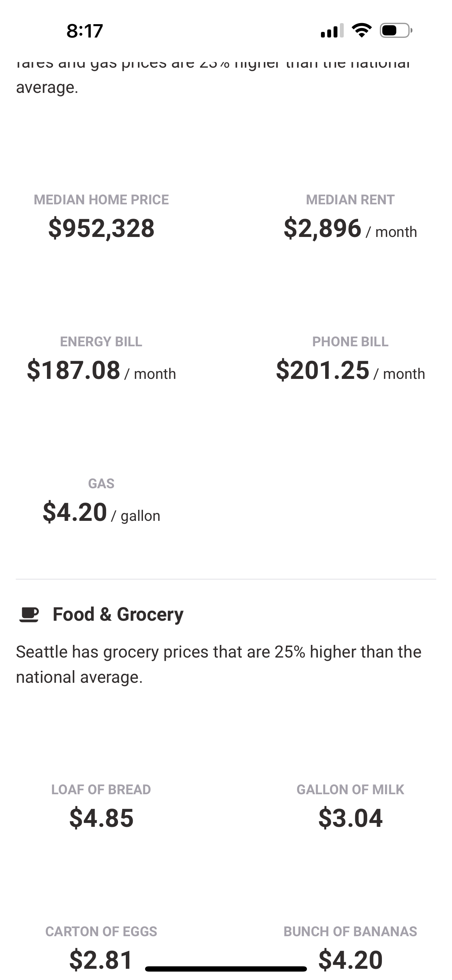Tap the Loaf of Bread price $4.85
452x980 pixels.
(x=101, y=818)
